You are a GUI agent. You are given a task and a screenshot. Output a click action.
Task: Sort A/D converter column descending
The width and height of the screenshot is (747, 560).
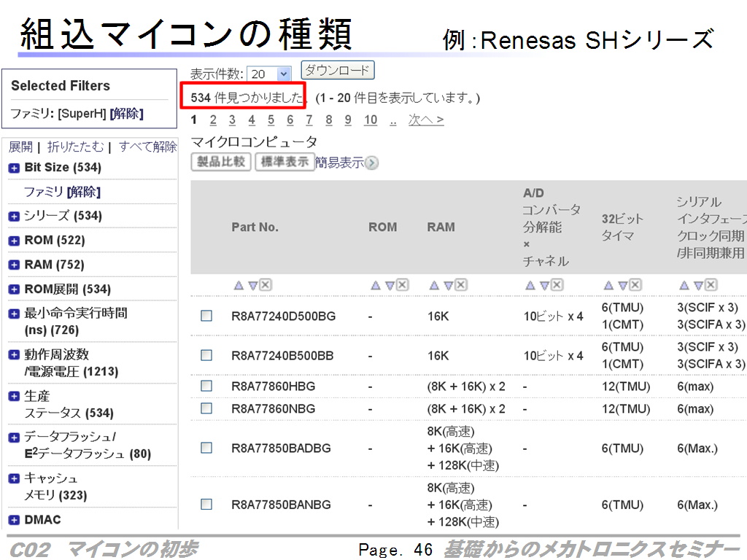click(544, 286)
